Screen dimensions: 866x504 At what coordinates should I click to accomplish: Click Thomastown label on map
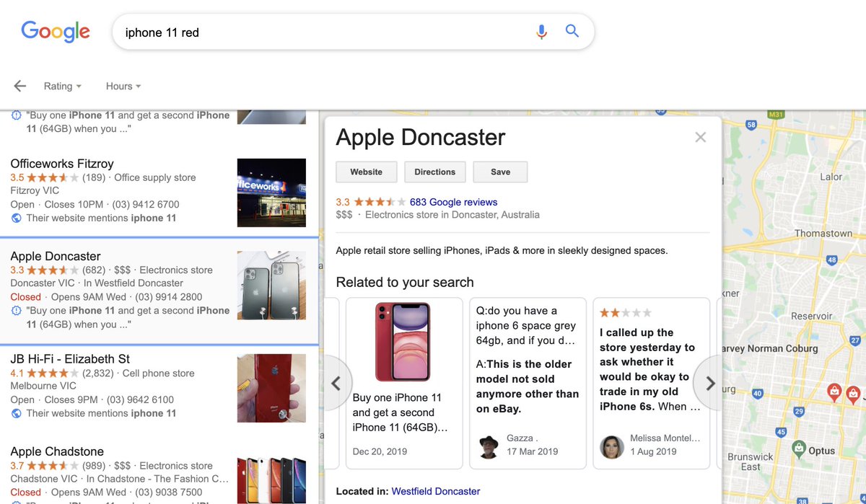(x=823, y=234)
